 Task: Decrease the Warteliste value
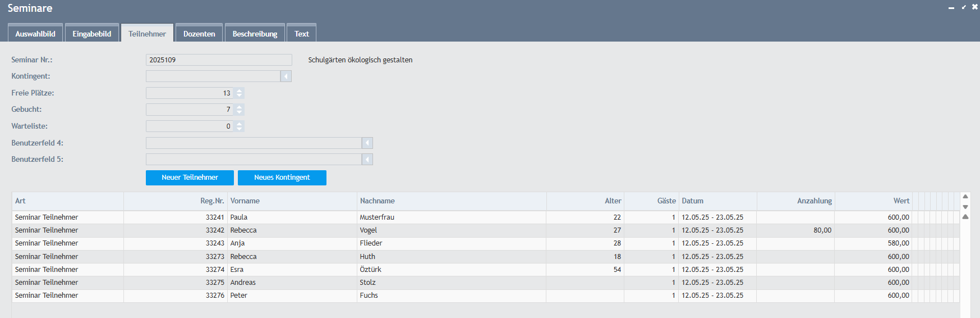(240, 129)
